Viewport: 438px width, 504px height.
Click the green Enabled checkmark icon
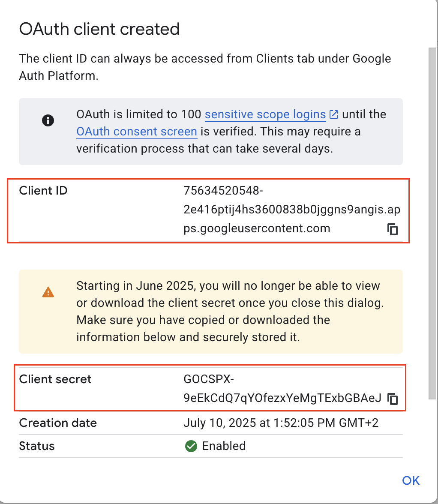191,446
